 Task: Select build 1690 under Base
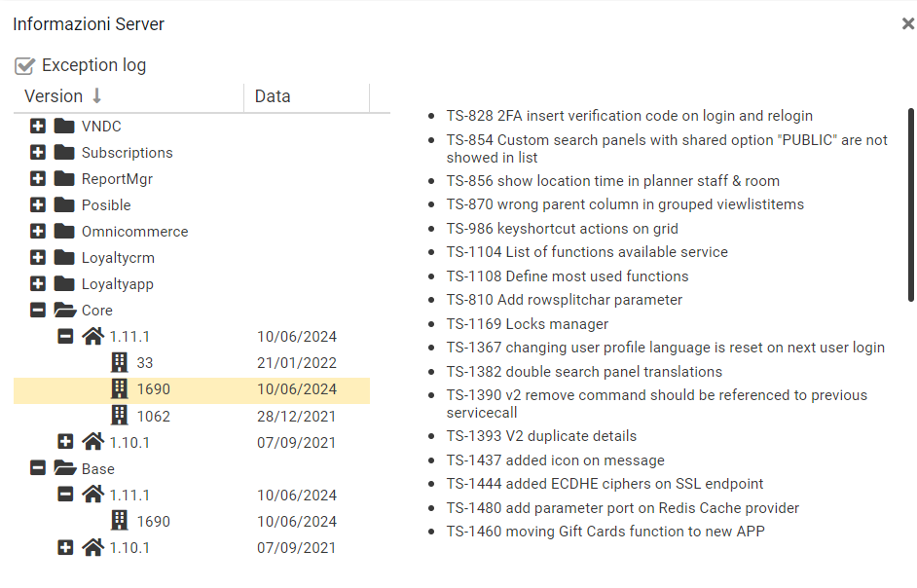pyautogui.click(x=153, y=521)
